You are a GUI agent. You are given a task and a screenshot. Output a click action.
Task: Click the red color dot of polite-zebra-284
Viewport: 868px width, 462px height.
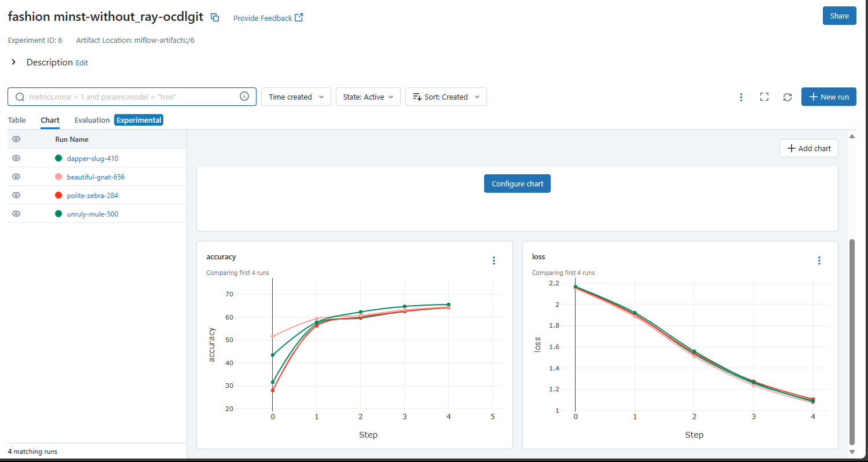click(x=58, y=195)
